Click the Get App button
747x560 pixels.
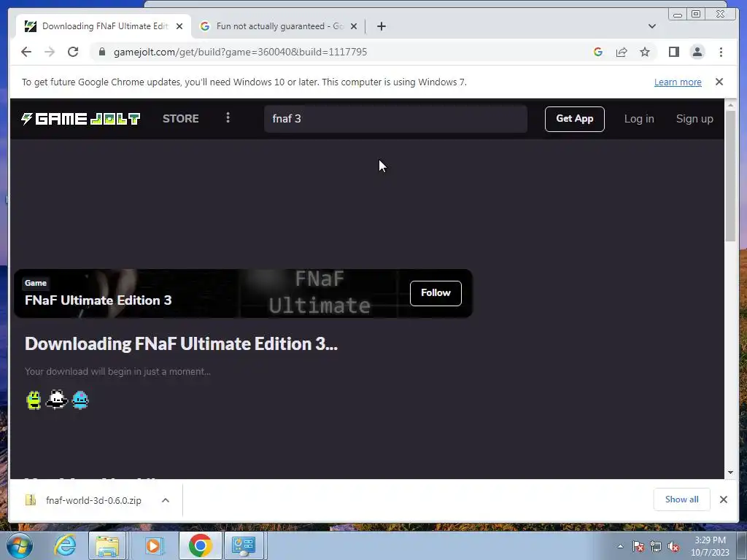click(x=575, y=119)
